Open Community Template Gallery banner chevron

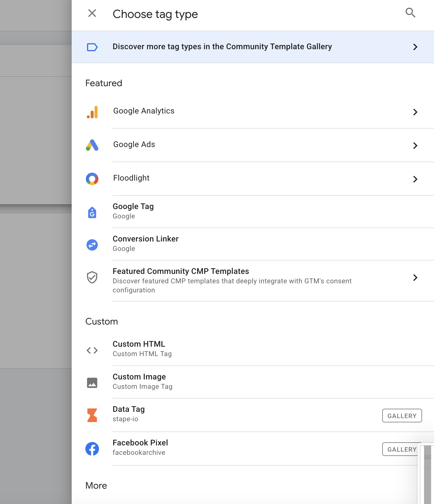click(415, 47)
